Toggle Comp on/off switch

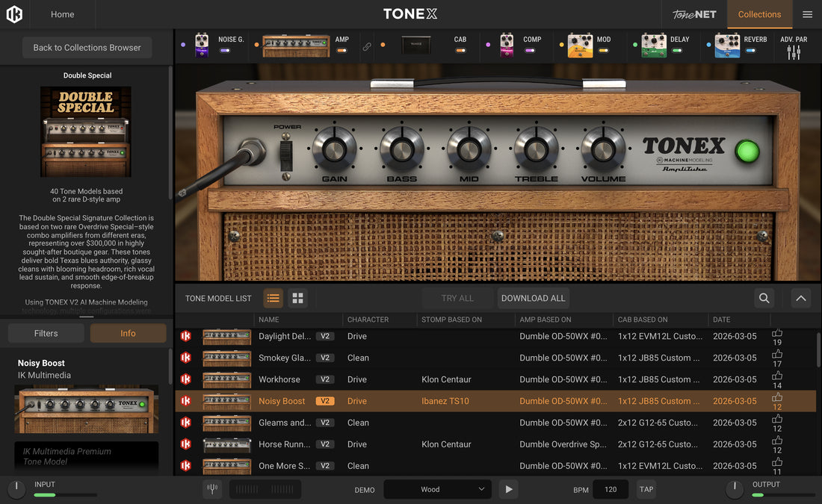(x=530, y=51)
